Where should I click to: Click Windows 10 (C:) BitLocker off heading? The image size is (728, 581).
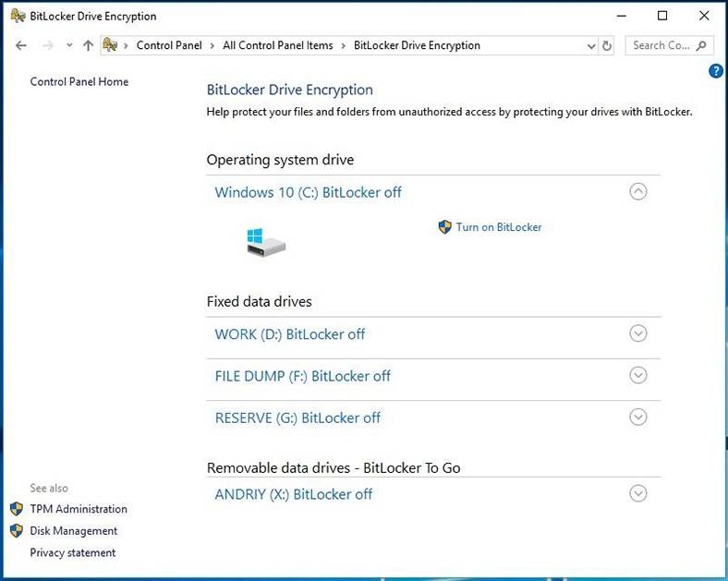(308, 192)
